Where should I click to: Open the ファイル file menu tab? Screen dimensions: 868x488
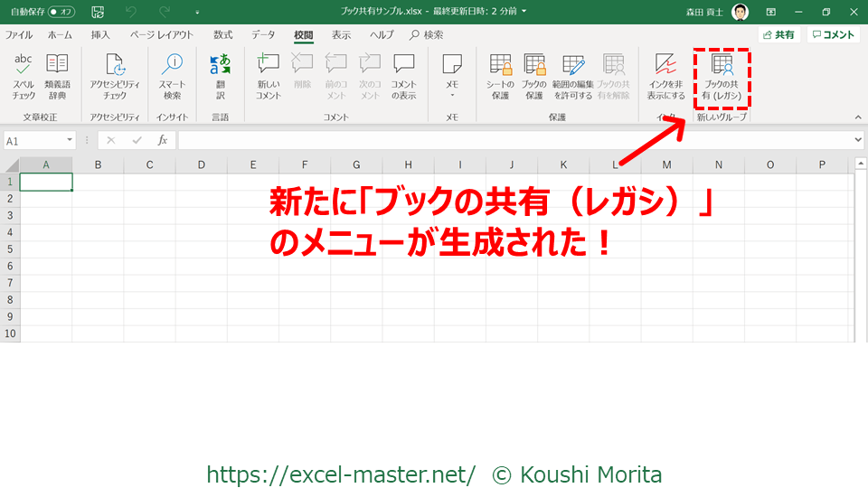pos(19,35)
